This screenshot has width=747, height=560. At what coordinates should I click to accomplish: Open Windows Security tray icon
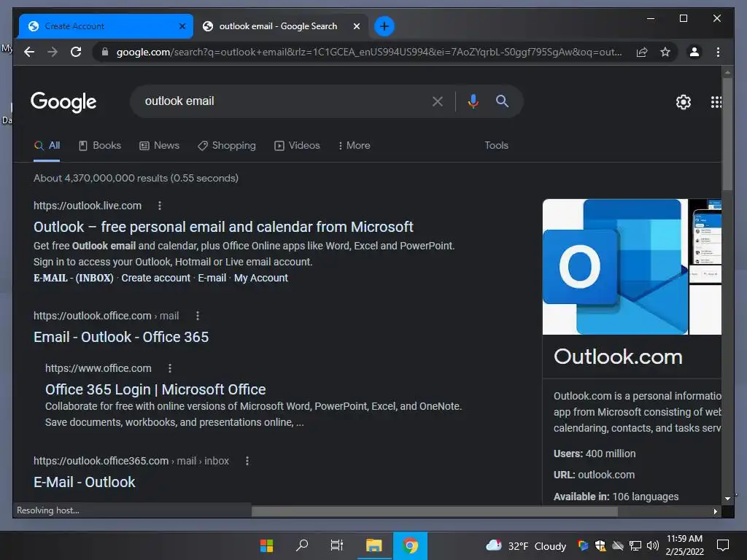pos(600,545)
